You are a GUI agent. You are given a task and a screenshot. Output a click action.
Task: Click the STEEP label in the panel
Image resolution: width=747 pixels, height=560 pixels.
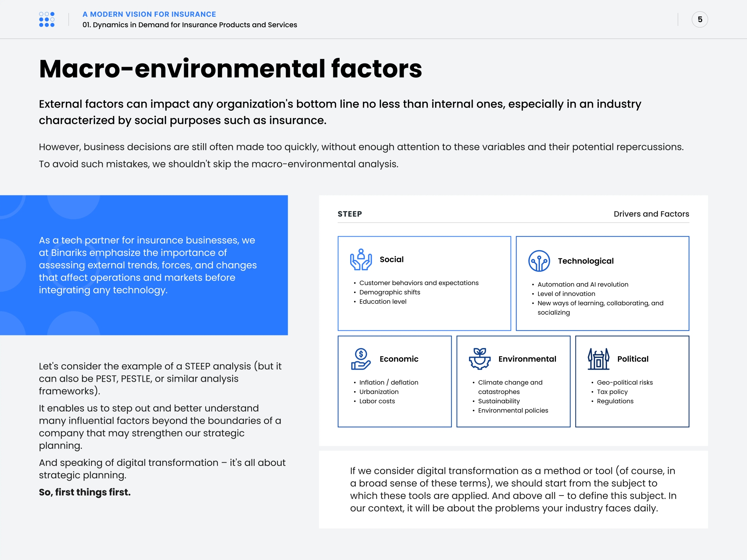click(x=349, y=214)
